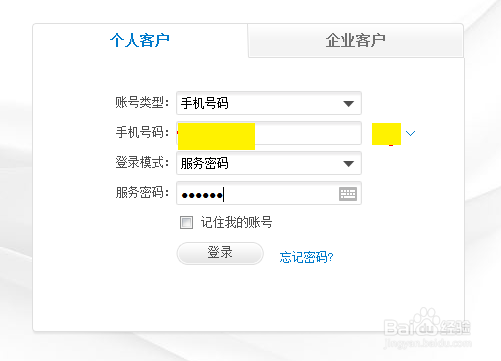Screen dimensions: 501x361
Task: Click the 账号类型 field label
Action: (x=142, y=102)
